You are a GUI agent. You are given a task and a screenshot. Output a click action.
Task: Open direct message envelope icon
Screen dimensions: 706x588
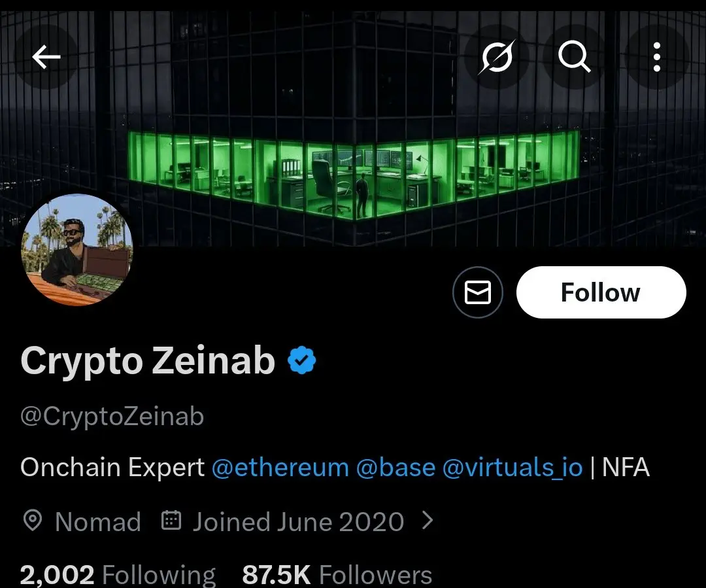click(x=478, y=292)
